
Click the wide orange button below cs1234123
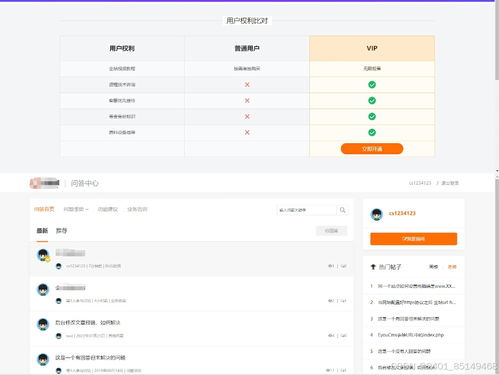coord(414,239)
